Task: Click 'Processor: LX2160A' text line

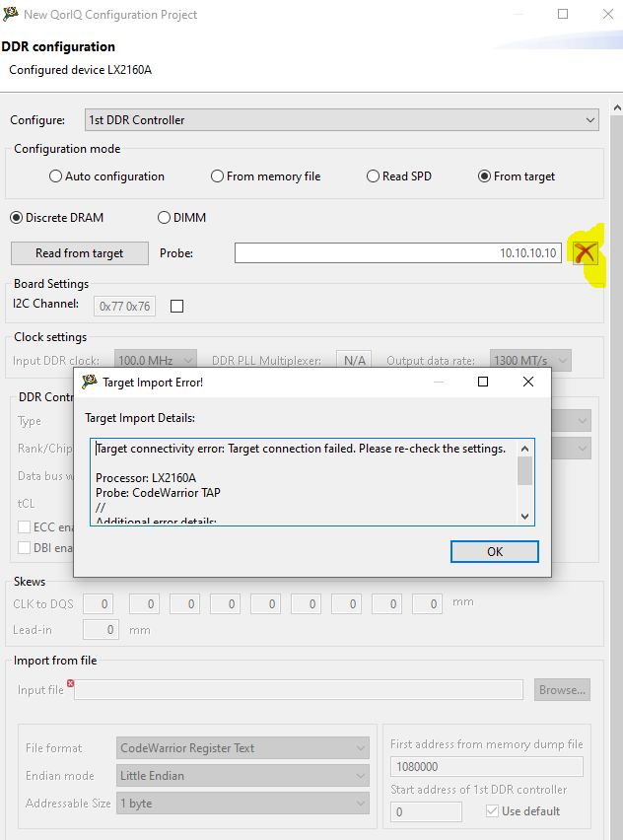Action: point(146,477)
